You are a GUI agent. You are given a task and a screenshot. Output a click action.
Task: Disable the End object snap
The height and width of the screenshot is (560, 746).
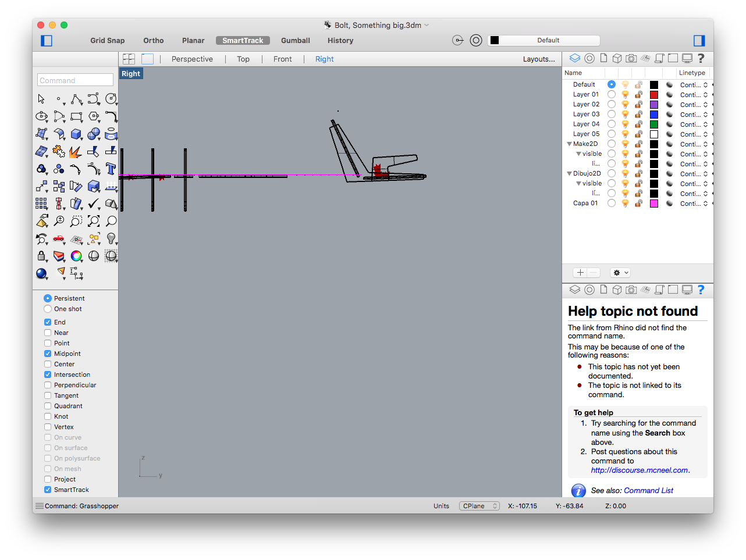[48, 322]
